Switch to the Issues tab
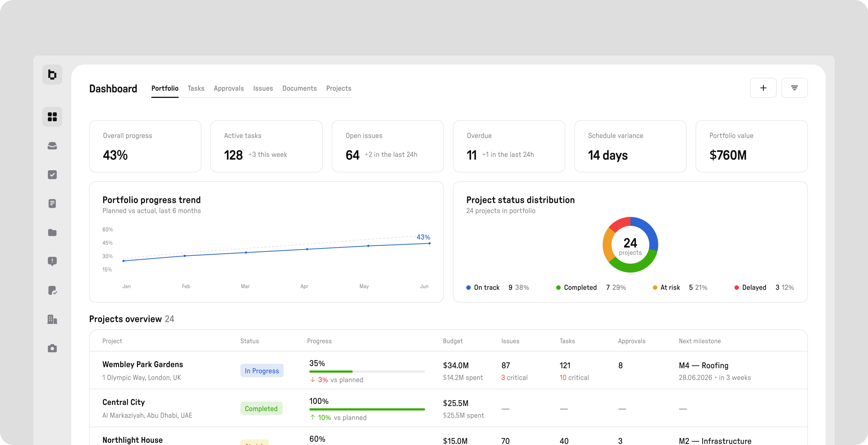This screenshot has width=868, height=445. pyautogui.click(x=263, y=88)
